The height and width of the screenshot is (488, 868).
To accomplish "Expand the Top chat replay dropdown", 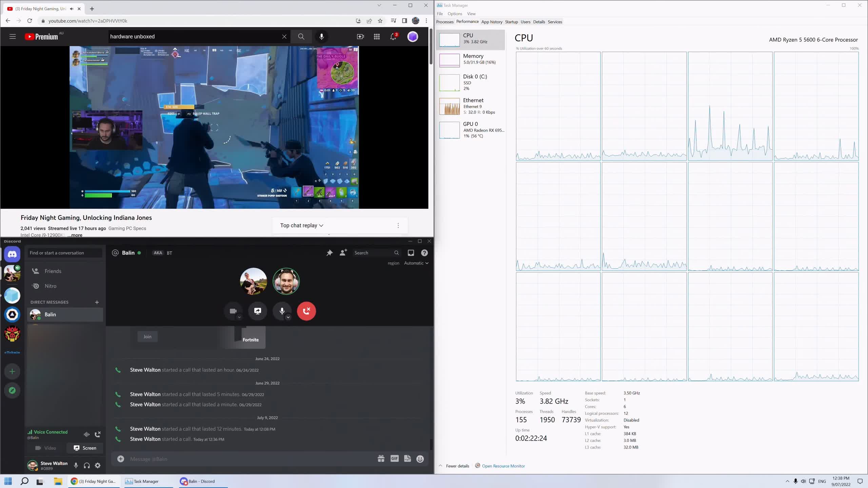I will 302,225.
